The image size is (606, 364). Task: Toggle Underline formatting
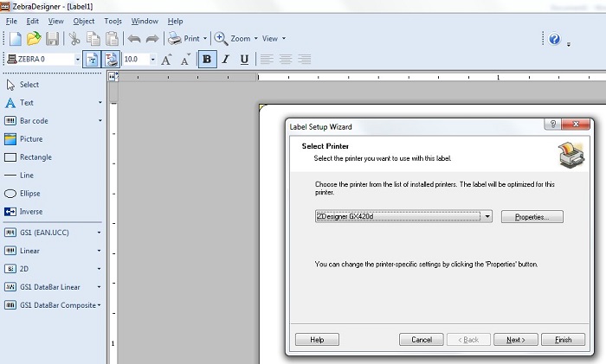[244, 59]
